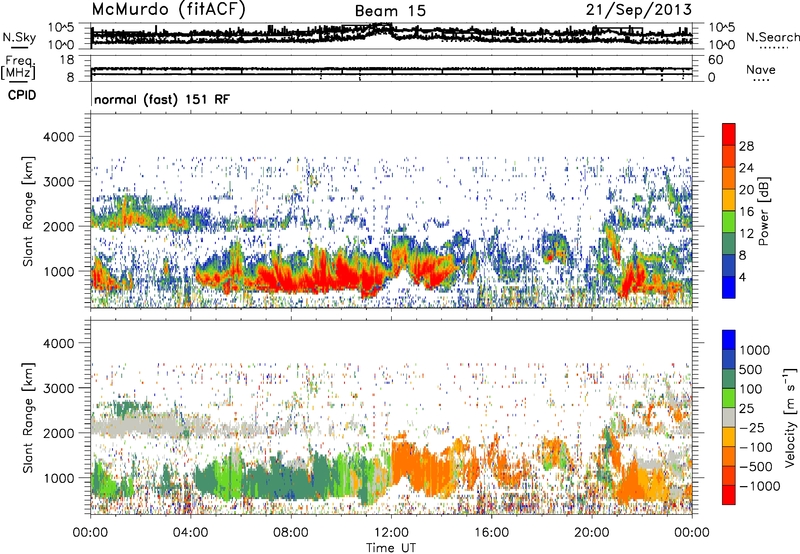Click the '-1000' tick on Velocity colorbar
This screenshot has height=554, width=800.
[759, 486]
